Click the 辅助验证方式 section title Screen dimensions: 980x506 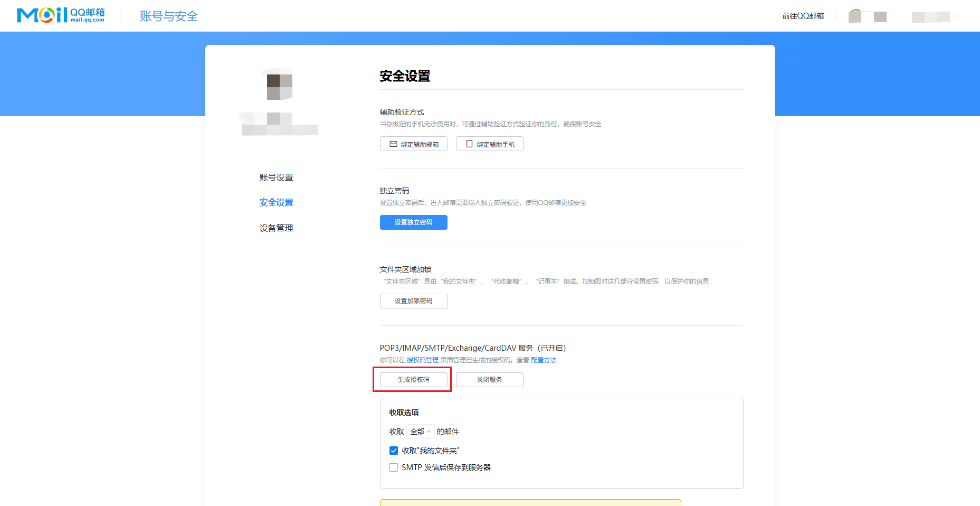(x=402, y=112)
